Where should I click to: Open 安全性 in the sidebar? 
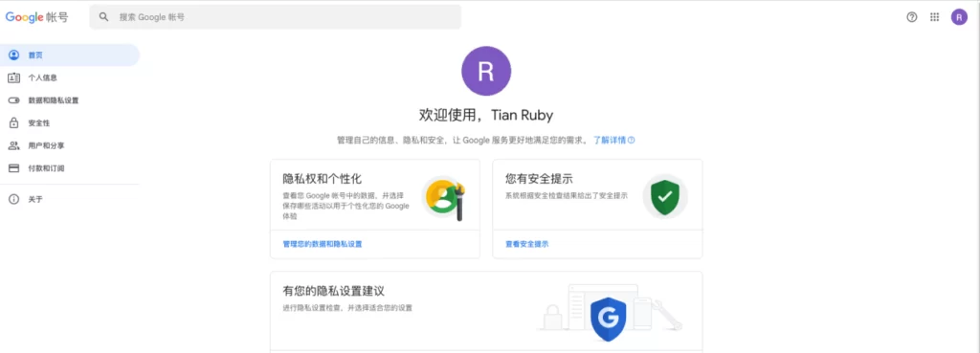tap(69, 123)
